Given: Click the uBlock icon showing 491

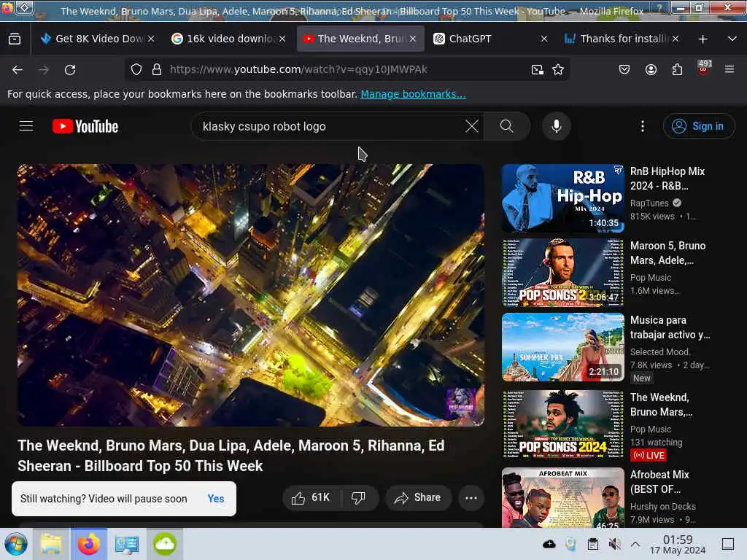Looking at the screenshot, I should [704, 69].
